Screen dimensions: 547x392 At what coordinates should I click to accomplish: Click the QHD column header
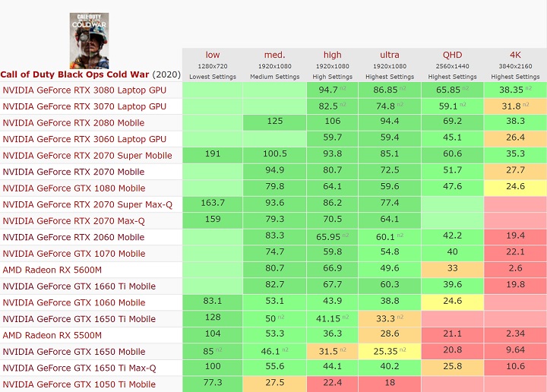pyautogui.click(x=452, y=55)
